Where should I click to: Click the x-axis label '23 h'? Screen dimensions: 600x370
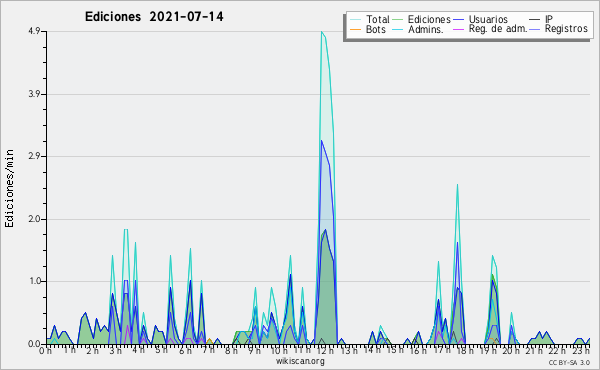[x=582, y=350]
